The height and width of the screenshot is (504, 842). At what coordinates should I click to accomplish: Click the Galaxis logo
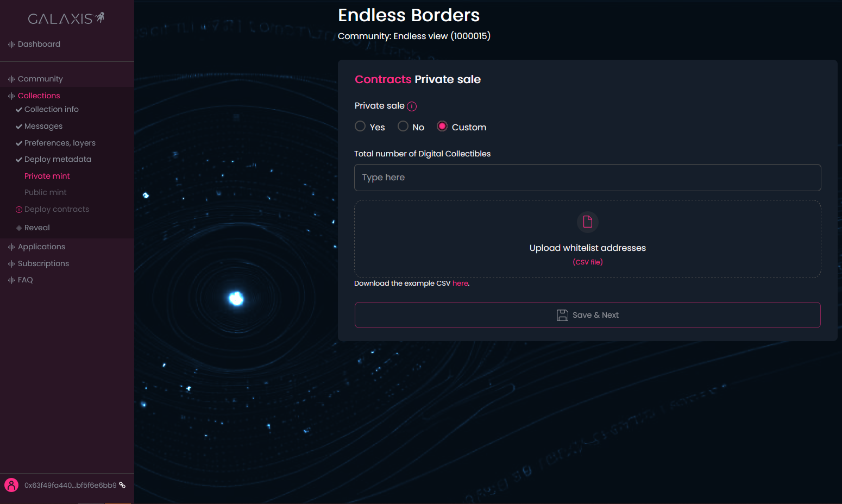(x=66, y=18)
